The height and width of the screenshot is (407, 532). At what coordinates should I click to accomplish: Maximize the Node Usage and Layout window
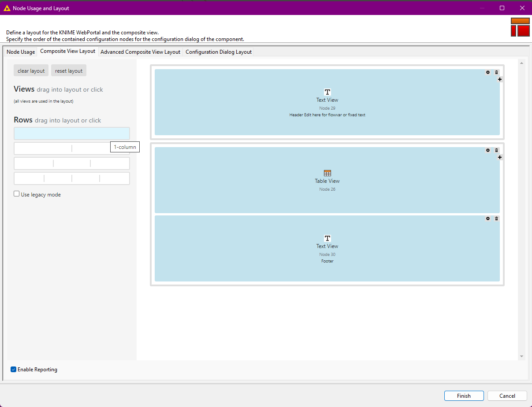point(502,8)
